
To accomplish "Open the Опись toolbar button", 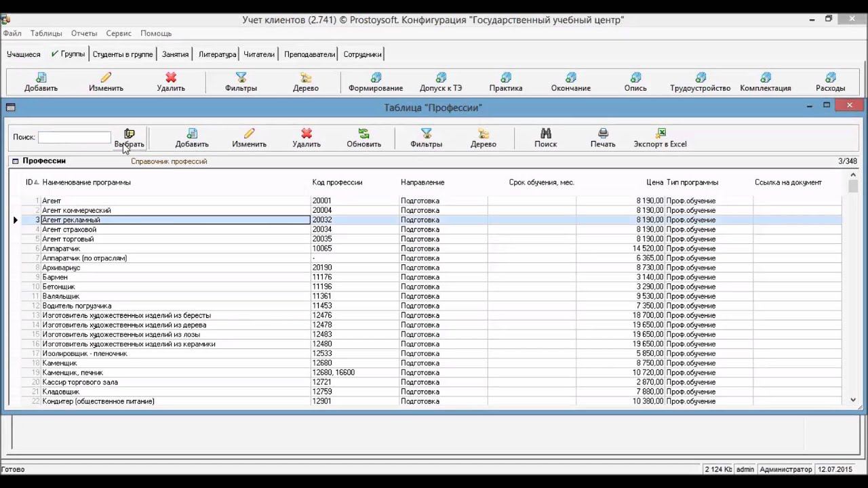I will point(635,82).
